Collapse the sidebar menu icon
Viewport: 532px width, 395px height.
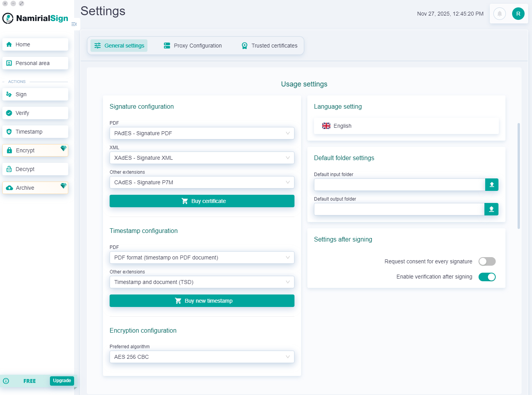point(74,24)
